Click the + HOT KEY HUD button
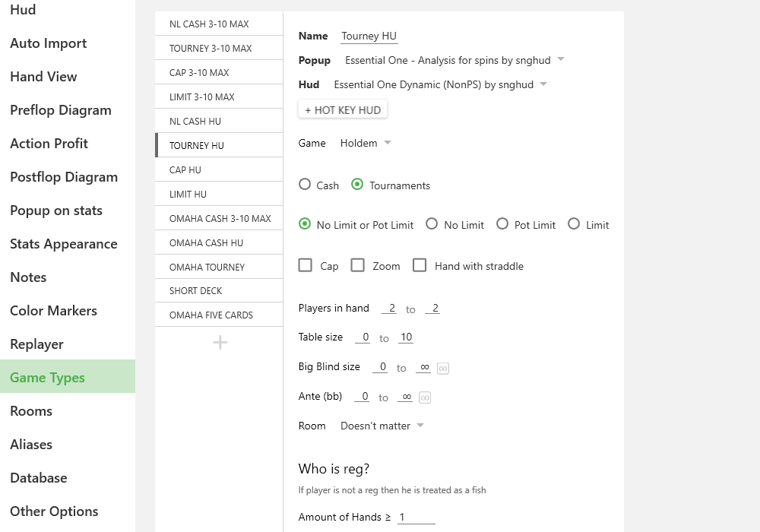This screenshot has height=532, width=760. [x=343, y=110]
